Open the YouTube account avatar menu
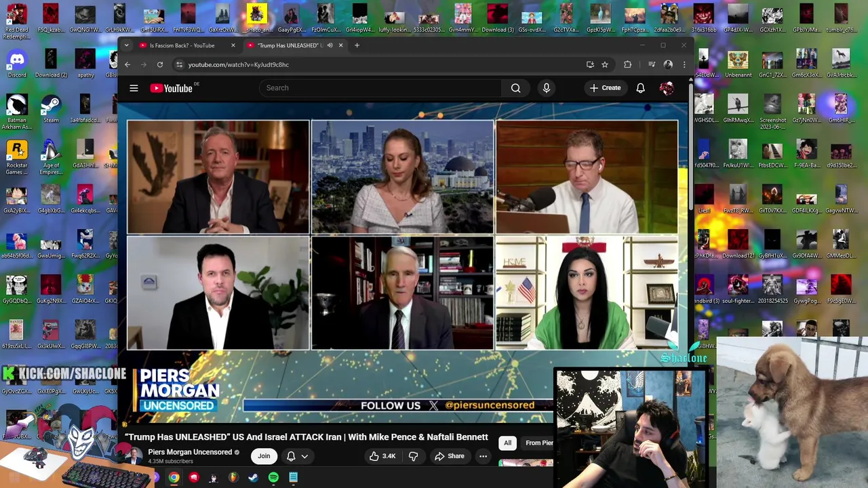868x488 pixels. (x=667, y=88)
